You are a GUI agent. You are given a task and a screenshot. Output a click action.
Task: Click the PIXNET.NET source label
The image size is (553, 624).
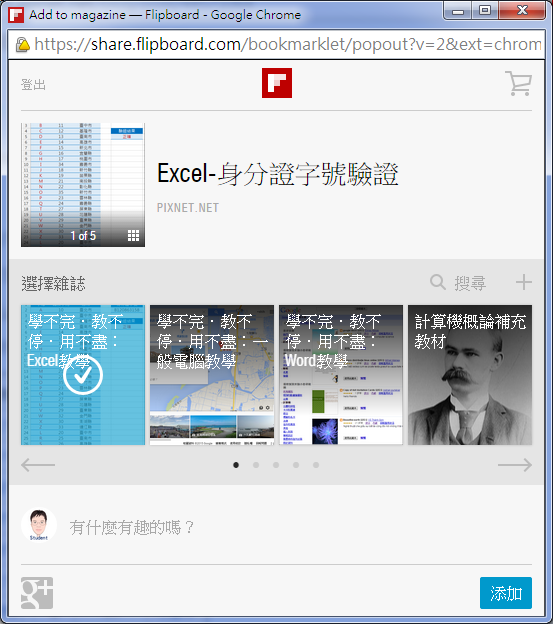tap(188, 208)
